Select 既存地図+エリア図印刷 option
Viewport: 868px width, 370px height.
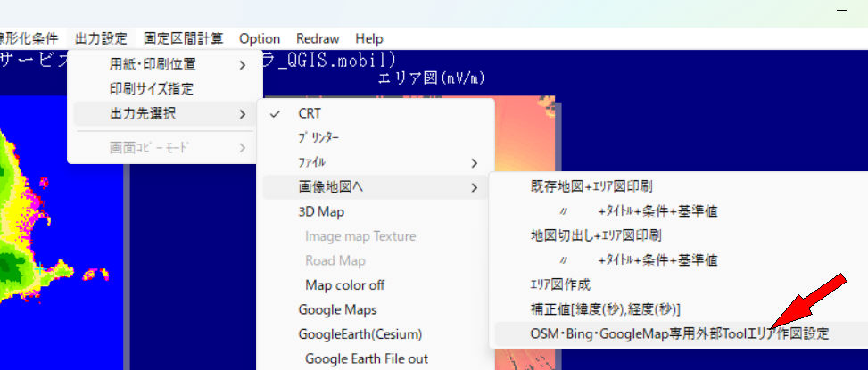click(591, 187)
